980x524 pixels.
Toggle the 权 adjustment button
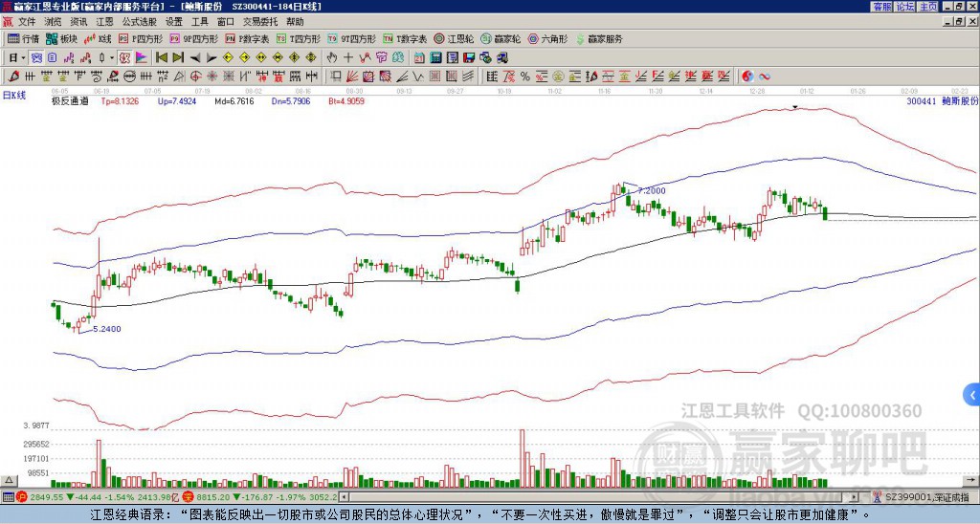pyautogui.click(x=124, y=58)
